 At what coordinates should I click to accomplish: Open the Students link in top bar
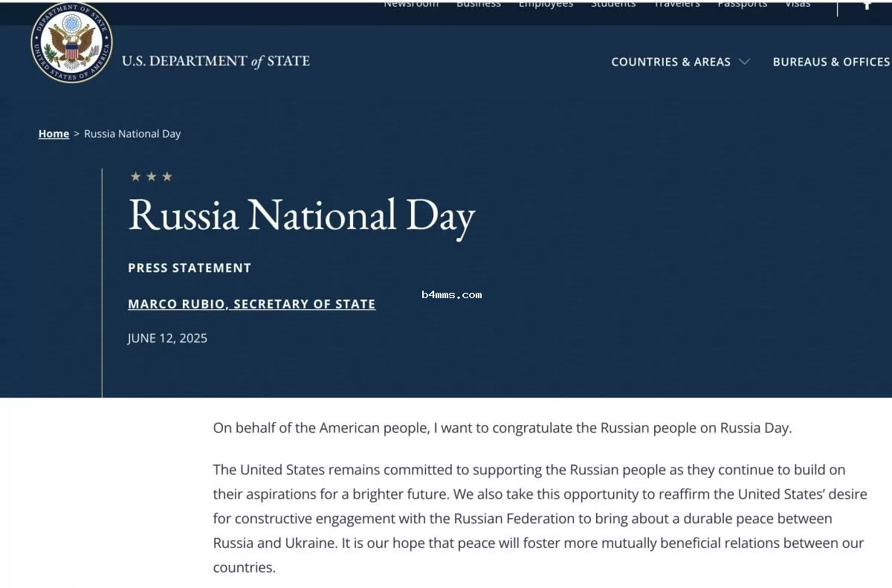[x=613, y=4]
